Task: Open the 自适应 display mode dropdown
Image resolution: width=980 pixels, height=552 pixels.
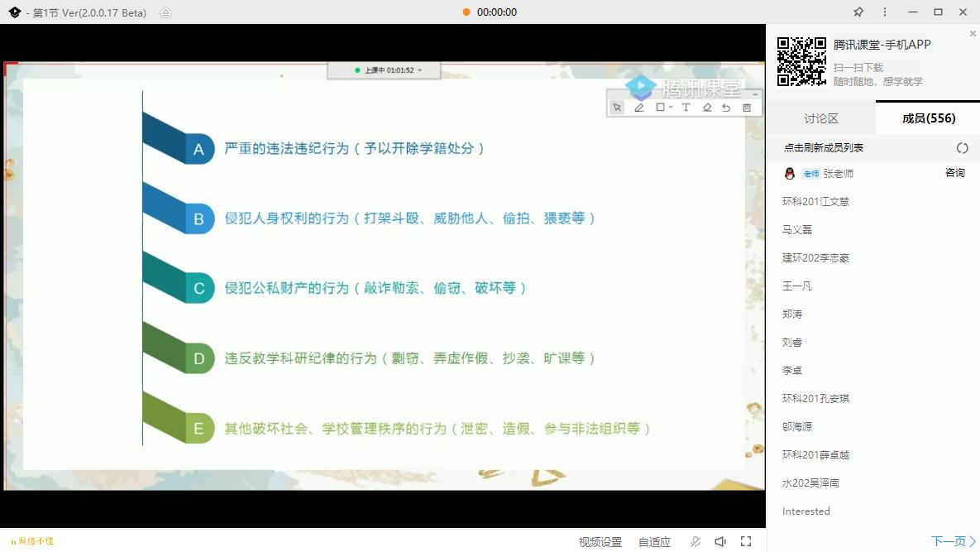Action: point(653,542)
